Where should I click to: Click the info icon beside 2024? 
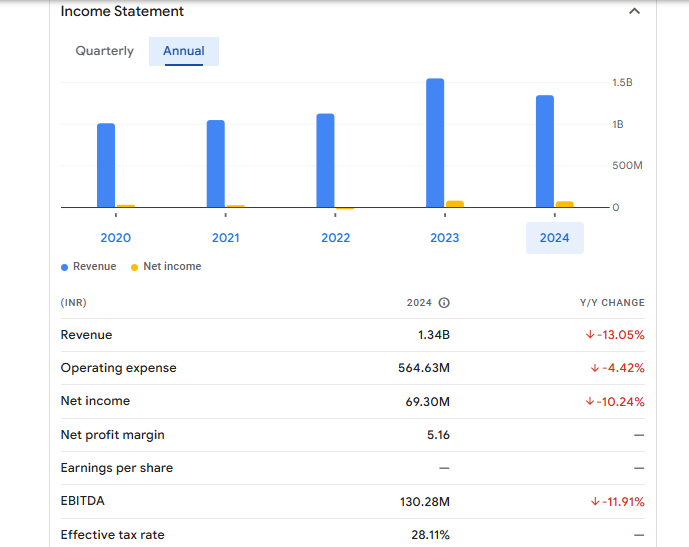coord(444,303)
